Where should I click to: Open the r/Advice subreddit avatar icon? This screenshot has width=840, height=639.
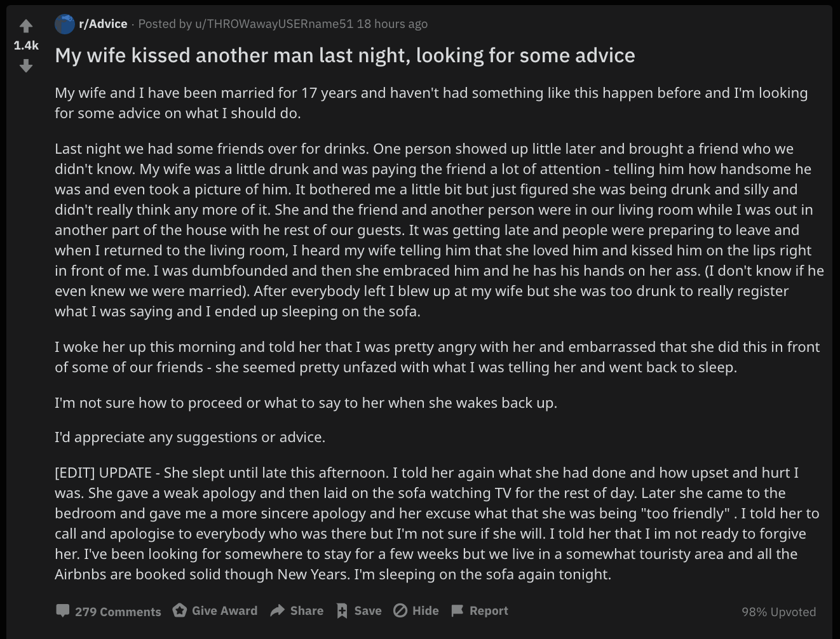(x=65, y=24)
